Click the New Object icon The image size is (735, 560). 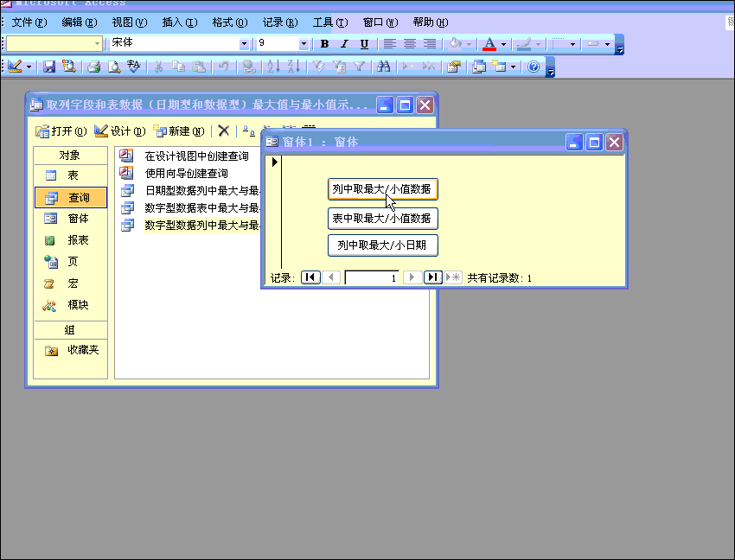tap(499, 67)
